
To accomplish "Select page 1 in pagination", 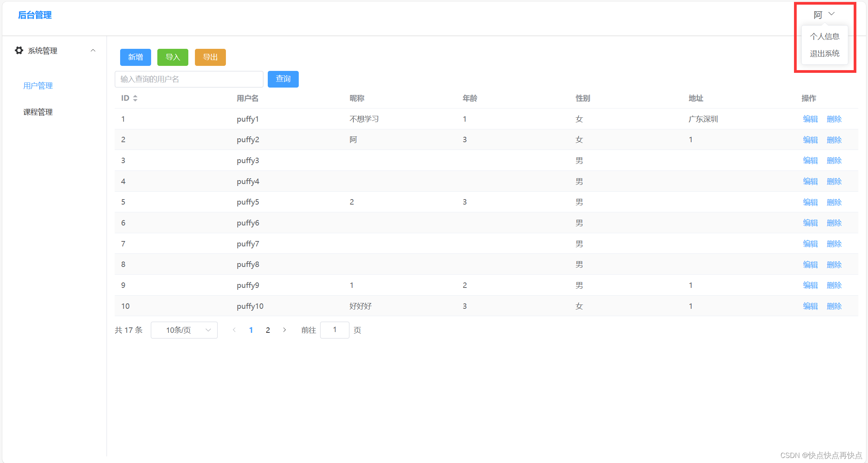I will [x=251, y=330].
